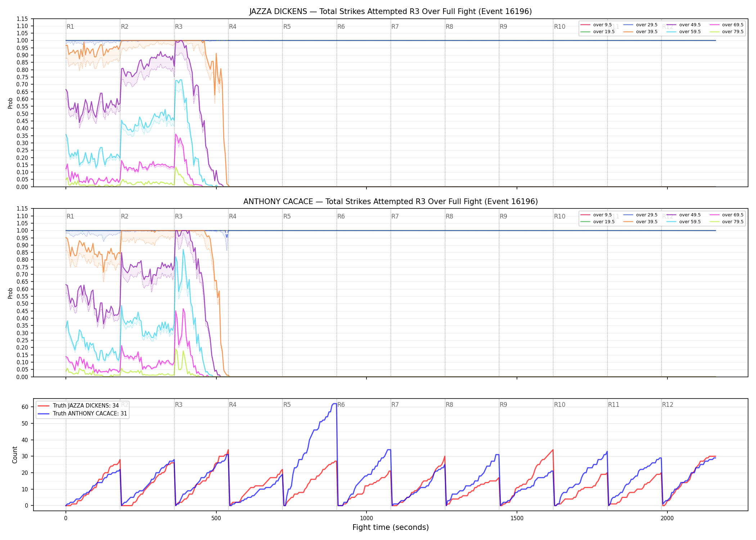The width and height of the screenshot is (756, 540).
Task: Click R5 round label in Anthony Cacace chart
Action: [287, 216]
